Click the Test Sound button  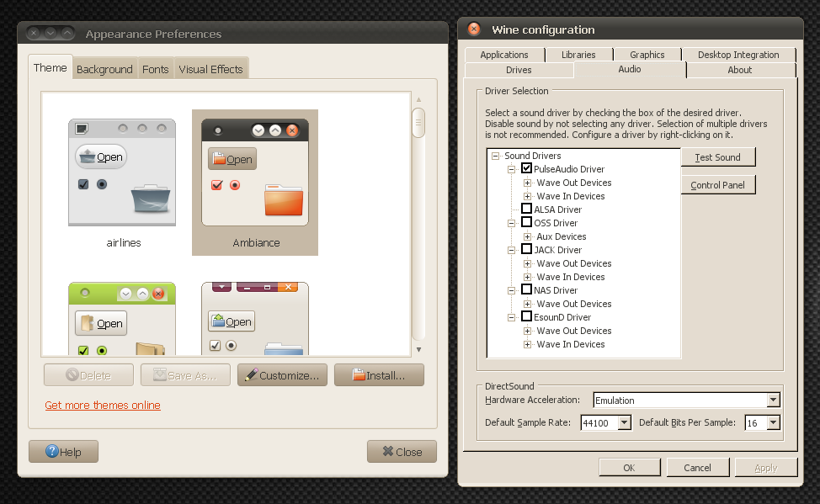pos(718,157)
